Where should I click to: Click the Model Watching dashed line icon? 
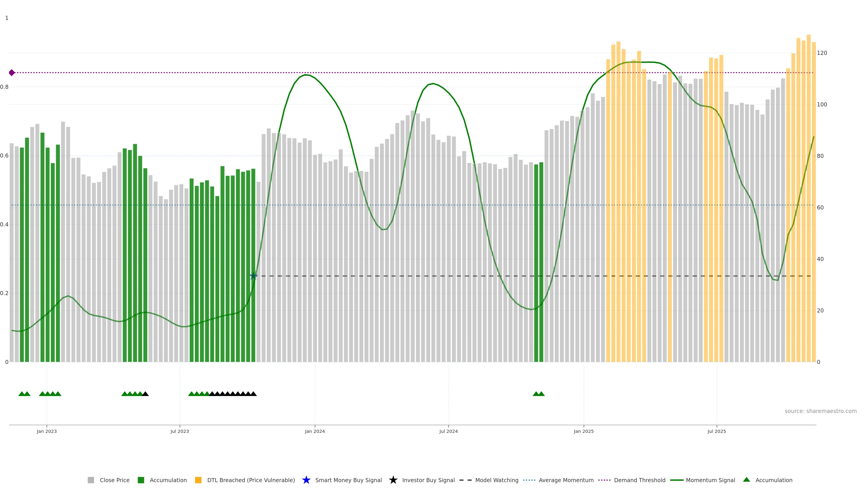[465, 480]
